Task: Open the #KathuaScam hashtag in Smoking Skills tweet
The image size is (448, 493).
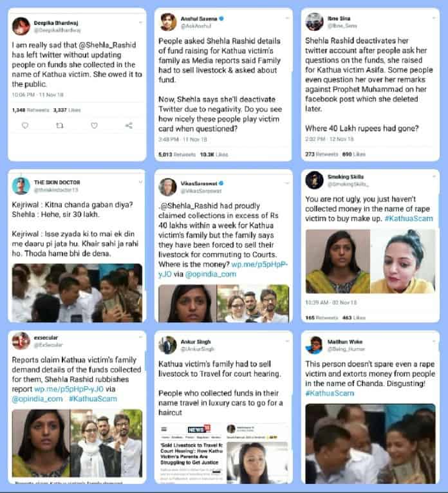Action: [x=409, y=219]
